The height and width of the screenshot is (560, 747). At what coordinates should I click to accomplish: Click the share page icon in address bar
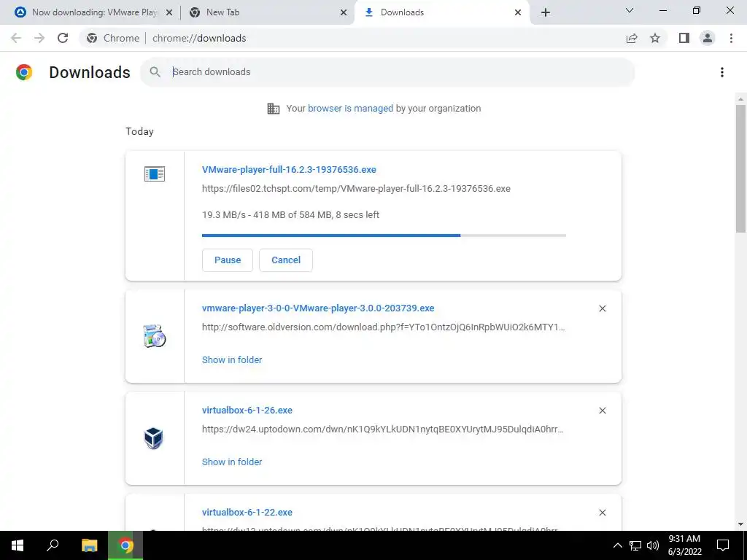pyautogui.click(x=632, y=38)
